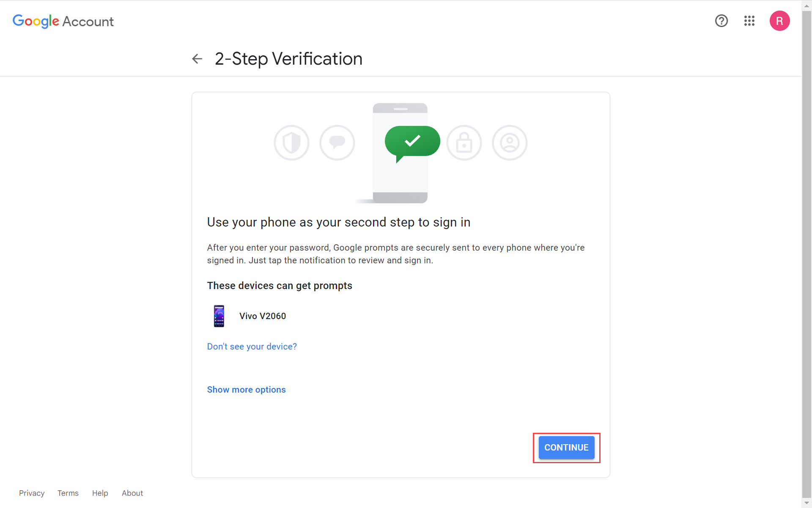Select the chat bubble icon in the illustration
812x508 pixels.
click(337, 142)
